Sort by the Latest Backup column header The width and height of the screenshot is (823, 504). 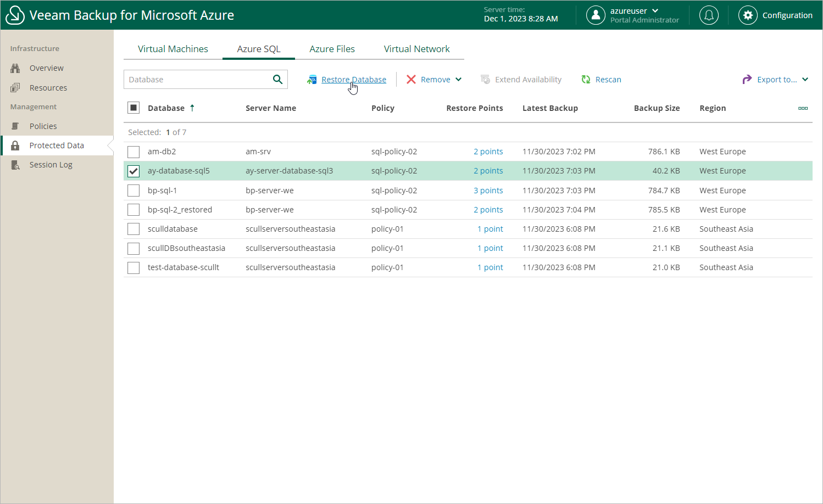550,108
